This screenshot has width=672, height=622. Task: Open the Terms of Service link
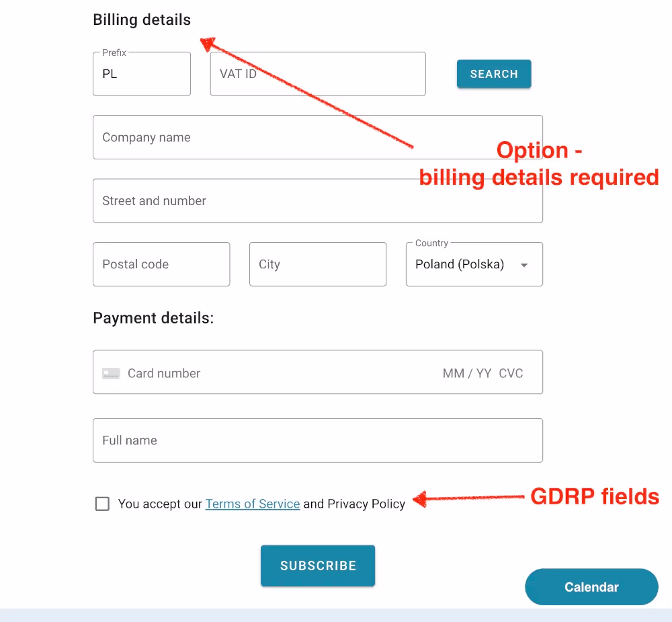(253, 503)
